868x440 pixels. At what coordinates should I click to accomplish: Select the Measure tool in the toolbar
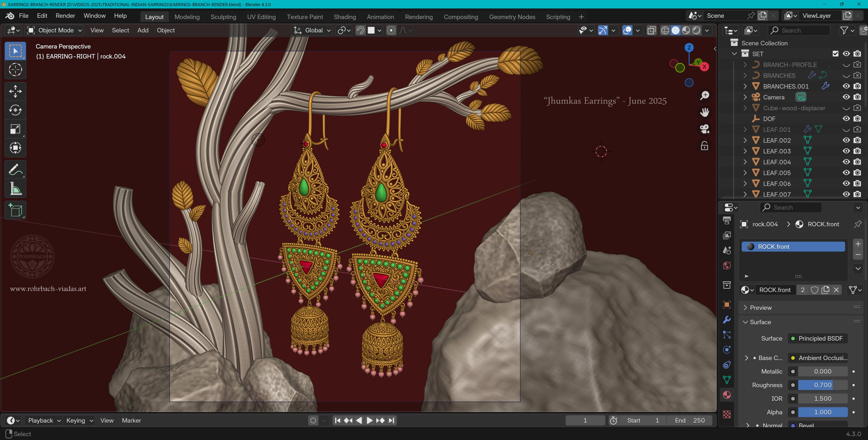15,188
